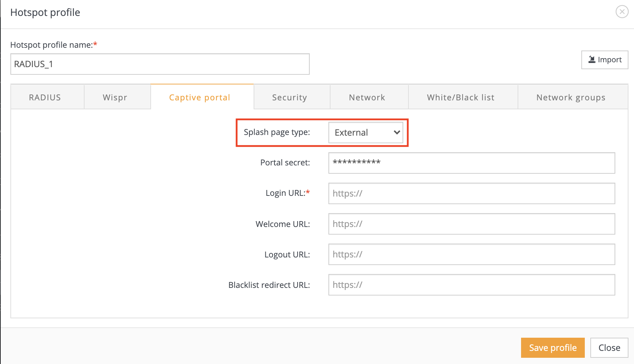Click the close X icon in dialog corner
Image resolution: width=634 pixels, height=364 pixels.
622,11
